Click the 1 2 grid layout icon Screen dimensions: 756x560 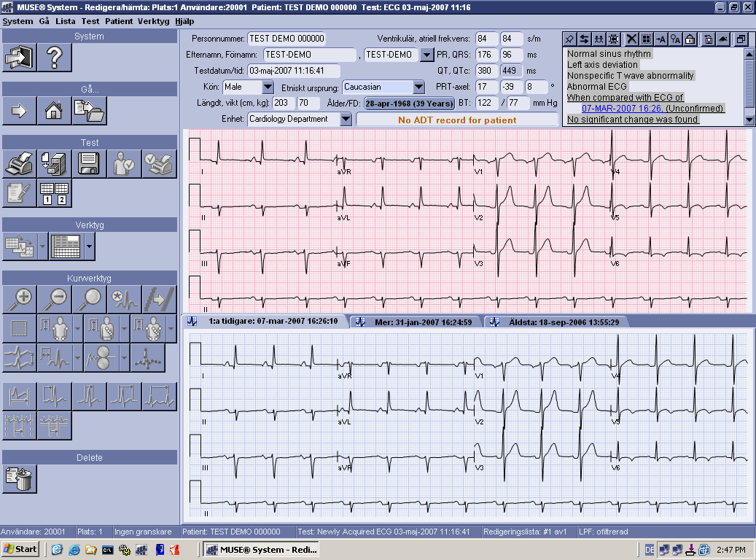tap(55, 193)
